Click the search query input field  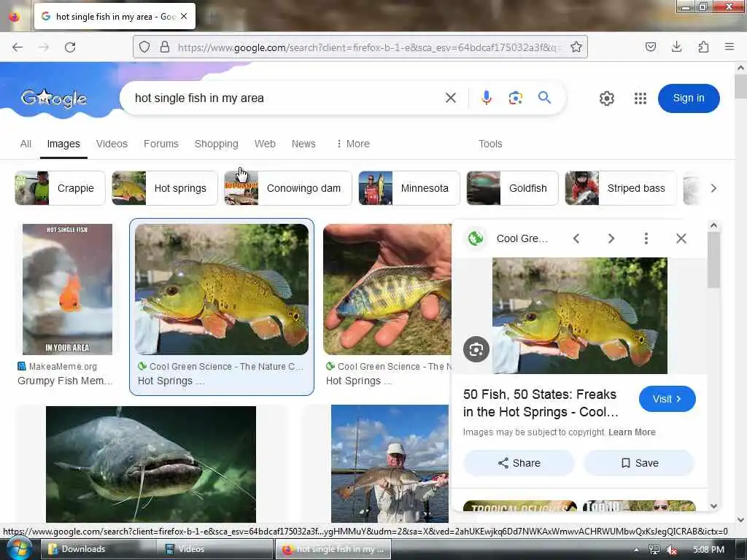click(286, 98)
